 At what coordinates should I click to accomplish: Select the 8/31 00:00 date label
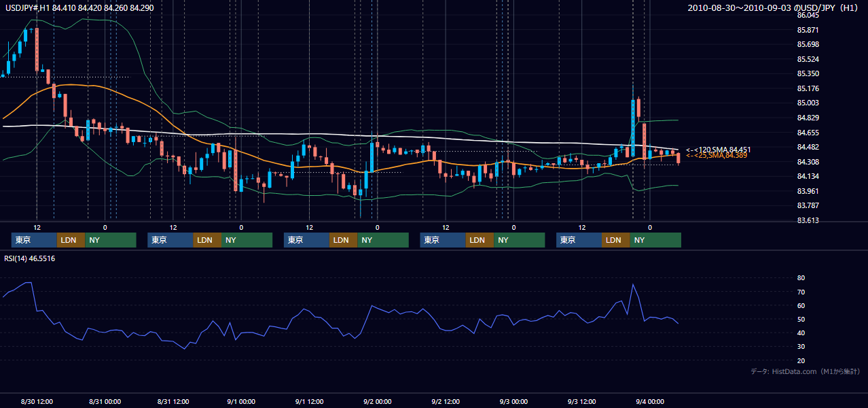(x=105, y=401)
